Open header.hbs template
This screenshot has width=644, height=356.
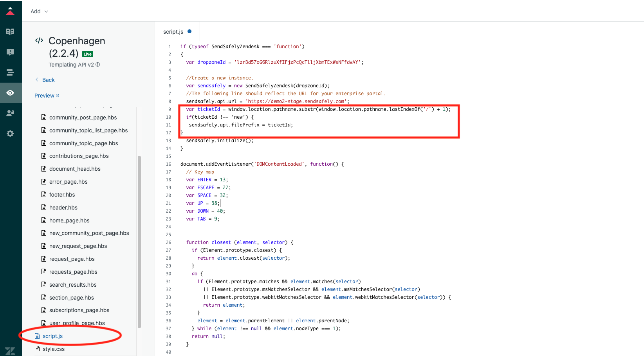coord(63,208)
